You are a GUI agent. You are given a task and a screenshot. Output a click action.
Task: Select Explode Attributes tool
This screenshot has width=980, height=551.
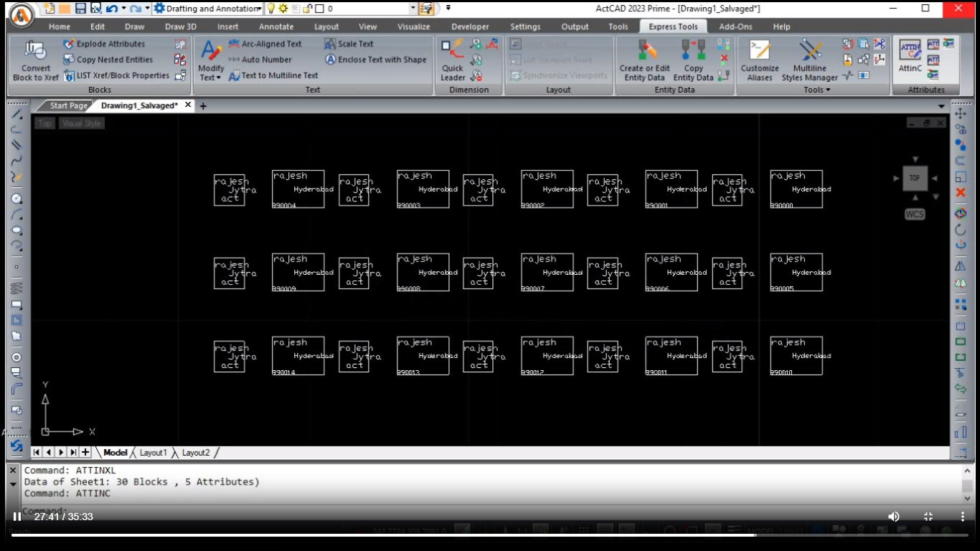pos(104,44)
